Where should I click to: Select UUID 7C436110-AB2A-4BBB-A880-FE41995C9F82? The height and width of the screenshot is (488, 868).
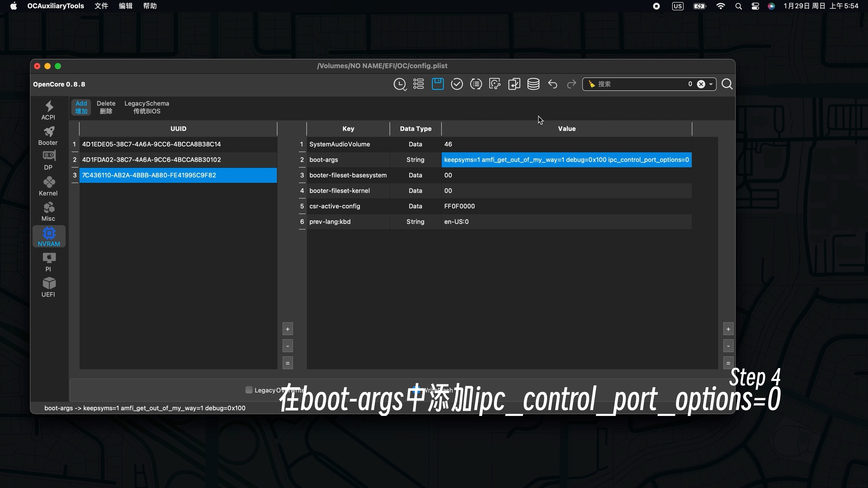point(178,175)
